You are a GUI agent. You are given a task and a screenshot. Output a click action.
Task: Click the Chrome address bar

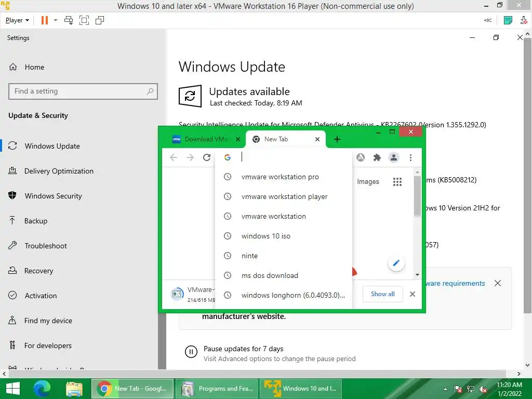[x=284, y=157]
